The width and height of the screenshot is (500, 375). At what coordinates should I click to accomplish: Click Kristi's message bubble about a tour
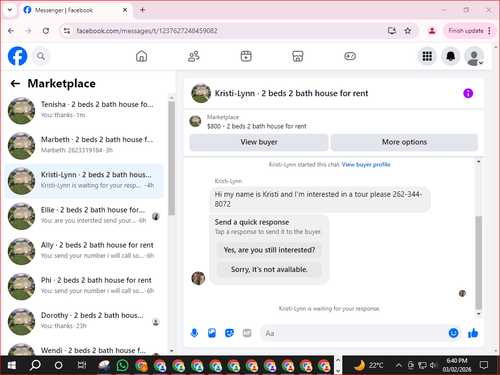tap(320, 199)
